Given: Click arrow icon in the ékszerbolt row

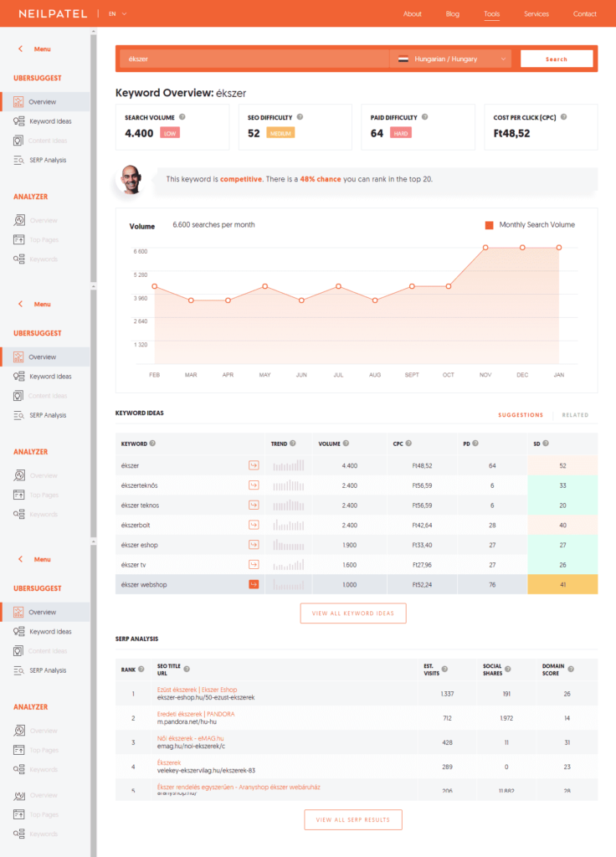Looking at the screenshot, I should click(254, 525).
